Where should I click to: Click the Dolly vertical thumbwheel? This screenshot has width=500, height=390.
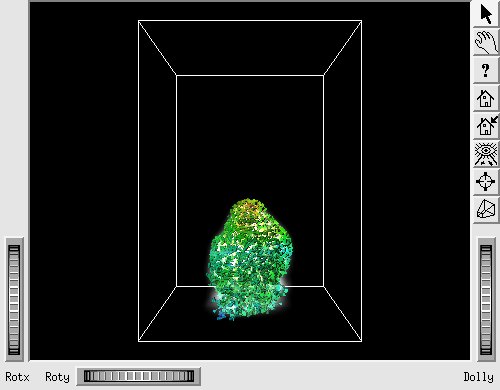(486, 300)
